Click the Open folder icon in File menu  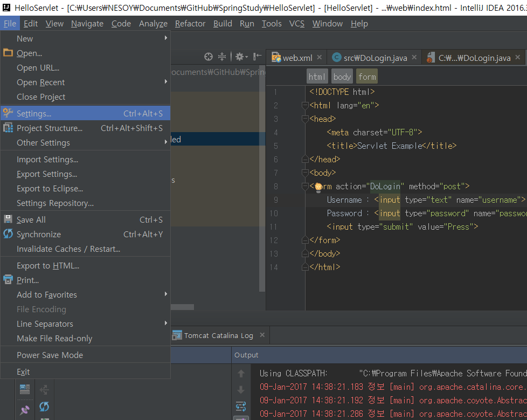point(8,52)
